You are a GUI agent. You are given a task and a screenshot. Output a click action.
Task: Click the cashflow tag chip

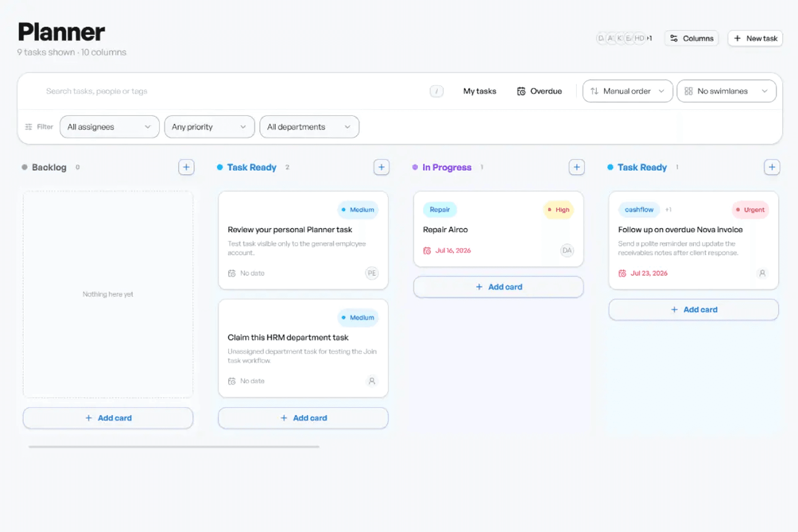click(x=639, y=210)
